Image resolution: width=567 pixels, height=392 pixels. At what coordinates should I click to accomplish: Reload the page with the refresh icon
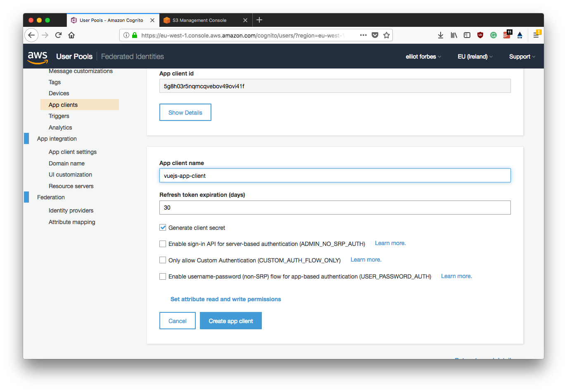point(58,35)
